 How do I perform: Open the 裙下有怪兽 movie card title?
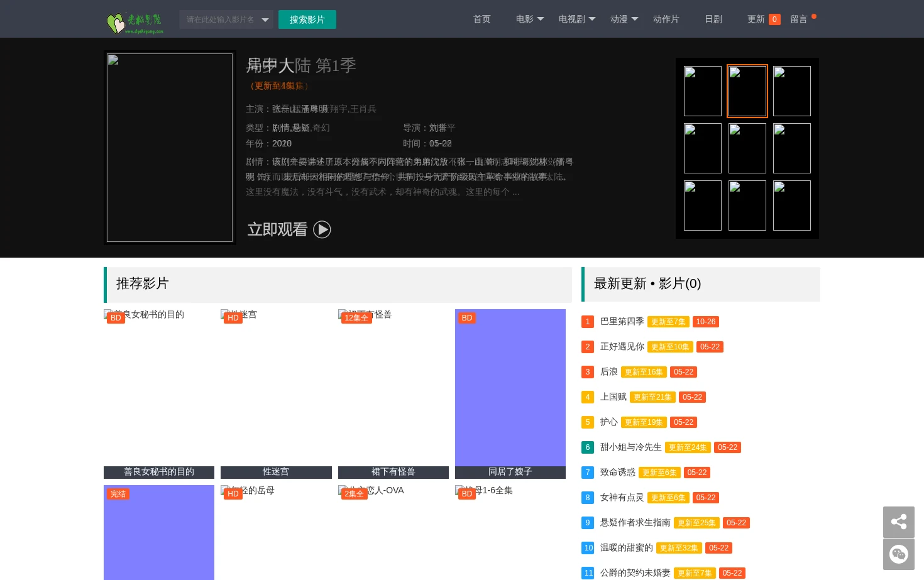point(393,472)
